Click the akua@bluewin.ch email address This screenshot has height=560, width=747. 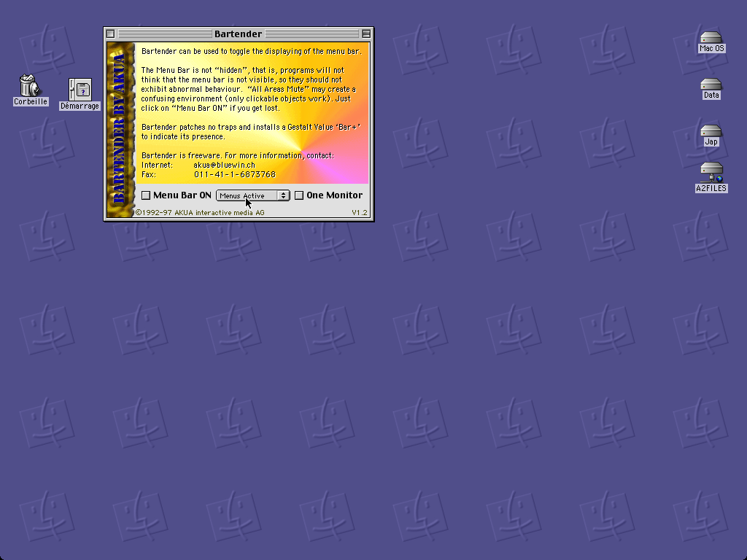click(225, 166)
